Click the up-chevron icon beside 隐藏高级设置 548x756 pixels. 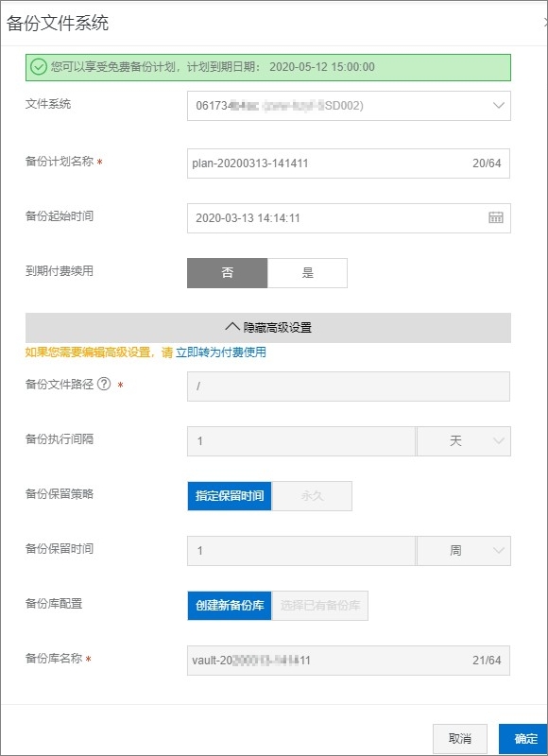pyautogui.click(x=232, y=327)
